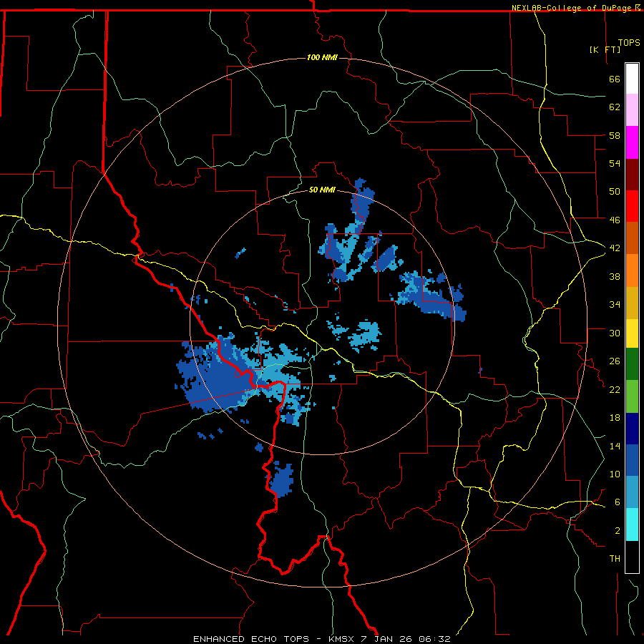Click the light pink legend swatch
This screenshot has height=644, width=644.
632,110
